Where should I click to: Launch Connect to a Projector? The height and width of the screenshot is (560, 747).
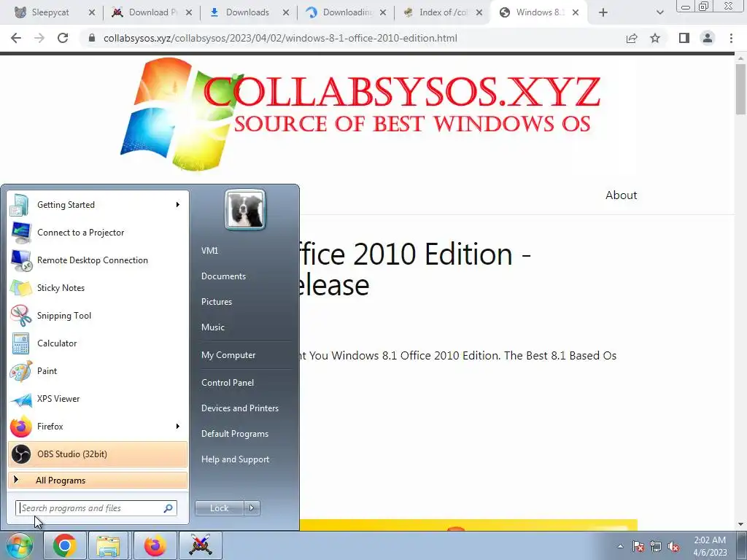[98, 233]
